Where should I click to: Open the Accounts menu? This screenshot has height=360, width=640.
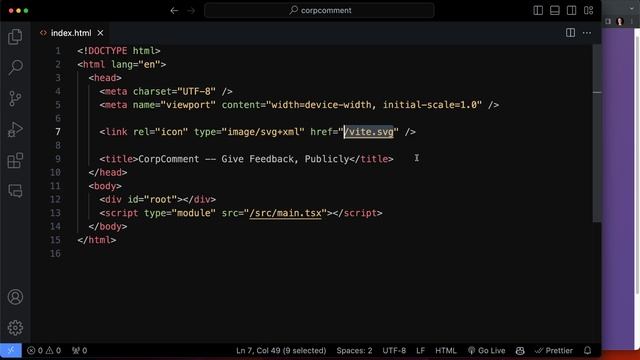[15, 297]
